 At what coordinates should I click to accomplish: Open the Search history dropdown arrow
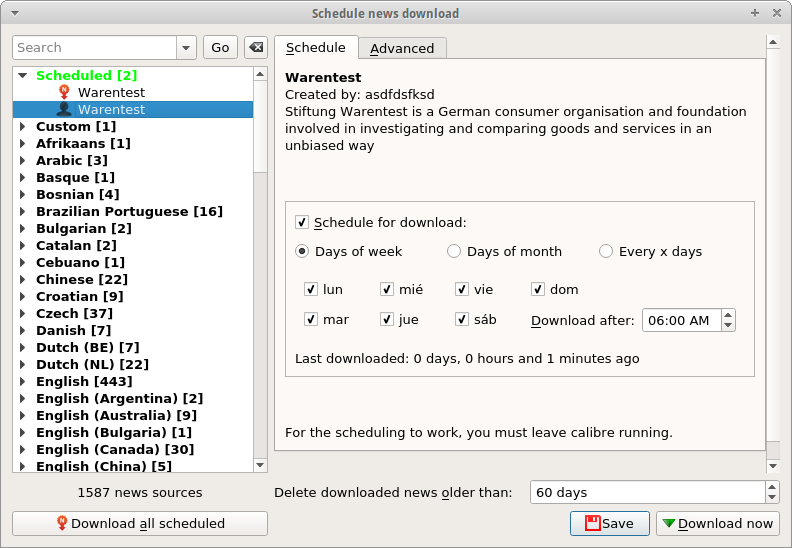187,47
